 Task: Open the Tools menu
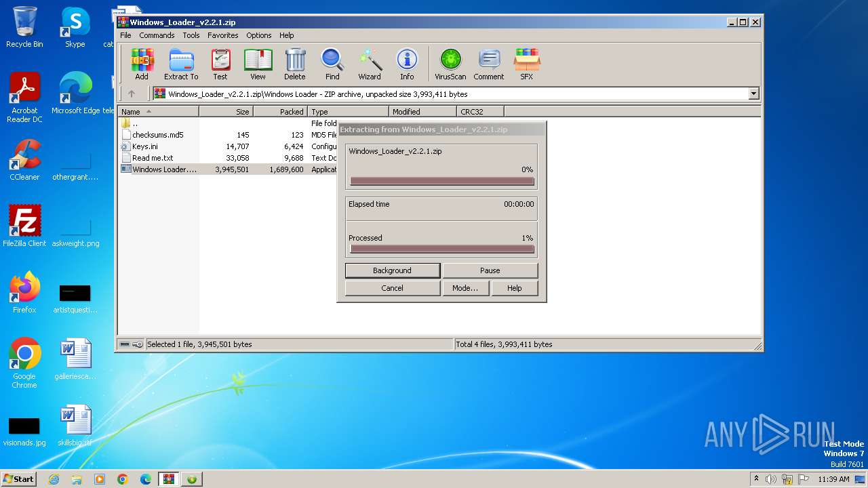tap(191, 35)
